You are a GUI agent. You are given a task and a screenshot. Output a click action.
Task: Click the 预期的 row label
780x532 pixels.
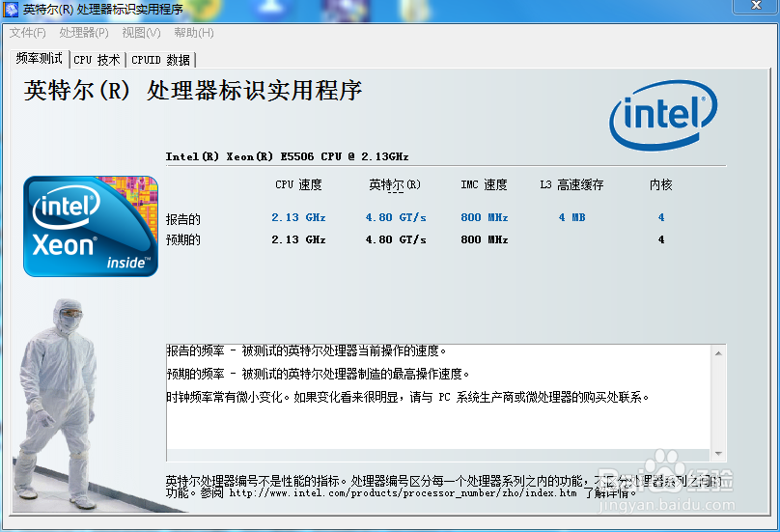(x=183, y=239)
